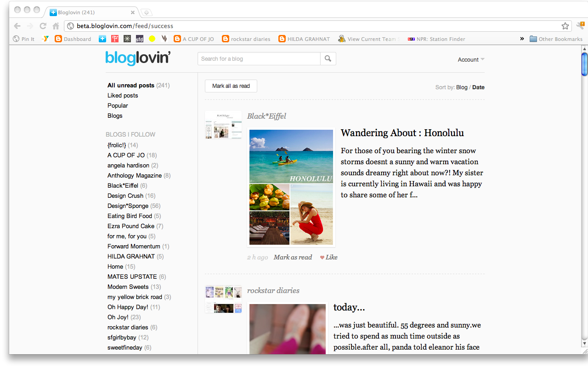Viewport: 588px width, 368px height.
Task: Show hidden bookmarks chevron
Action: point(522,39)
